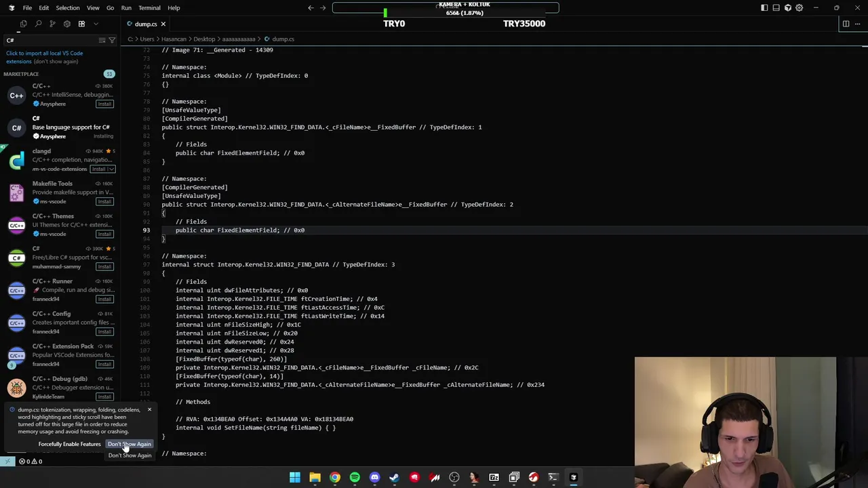Screen dimensions: 868x488
Task: Open the File menu
Action: pyautogui.click(x=27, y=7)
